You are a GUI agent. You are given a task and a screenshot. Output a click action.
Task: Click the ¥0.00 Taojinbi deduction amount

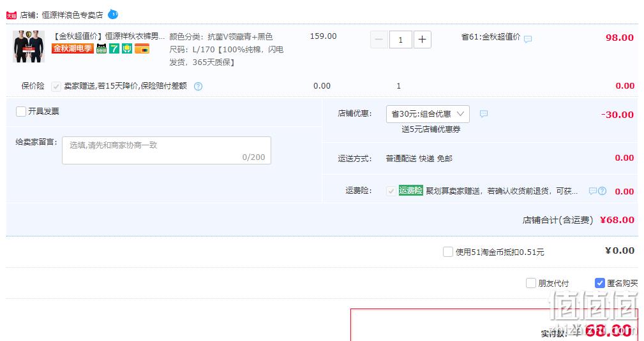point(620,250)
